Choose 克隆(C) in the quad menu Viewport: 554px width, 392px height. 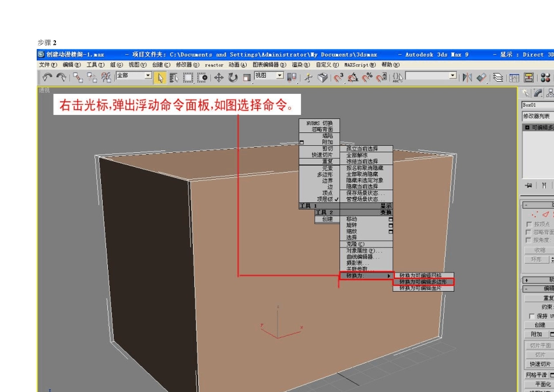pyautogui.click(x=366, y=244)
